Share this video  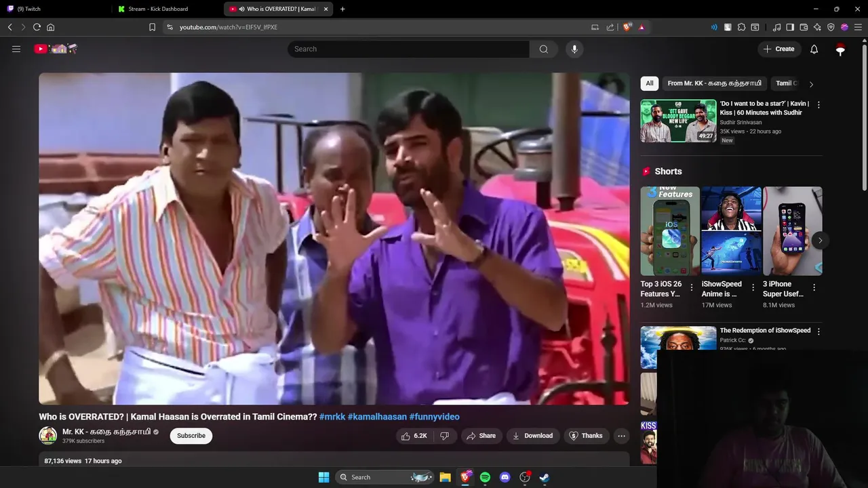click(481, 436)
